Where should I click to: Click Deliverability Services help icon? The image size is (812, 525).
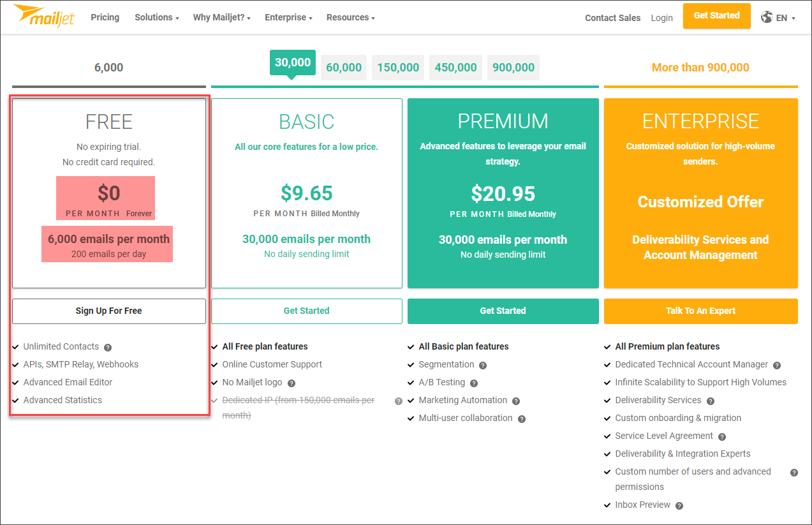point(711,401)
